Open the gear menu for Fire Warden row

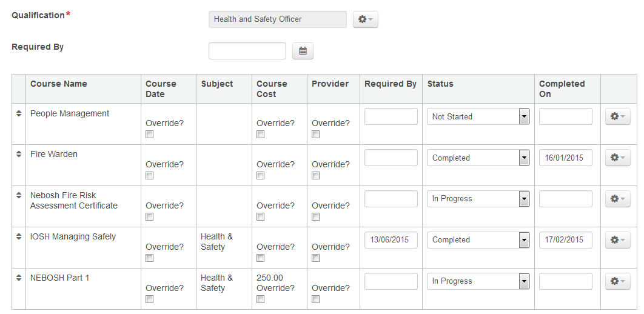(x=617, y=158)
